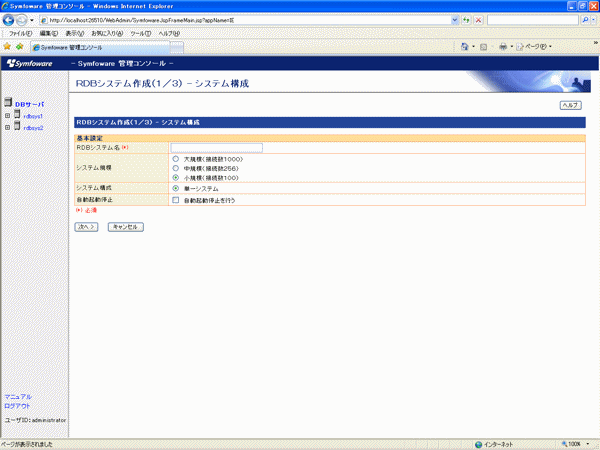Viewport: 600px width, 450px height.
Task: Click the Favorites Center star icon
Action: click(7, 46)
